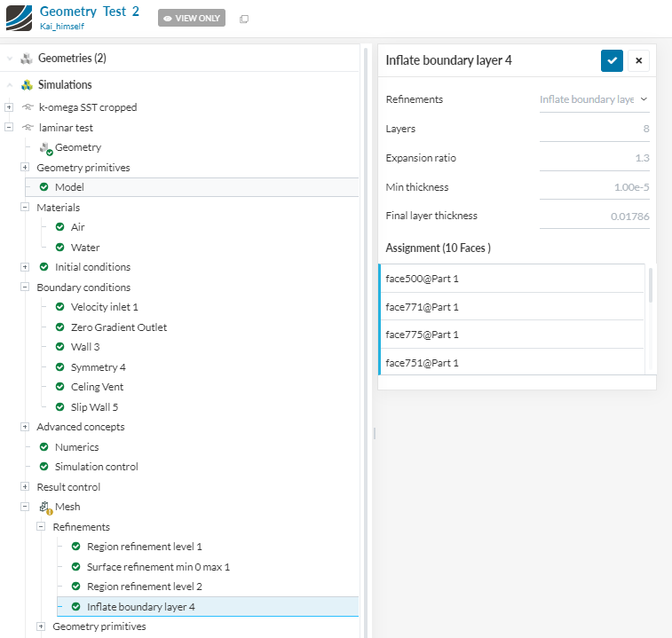Viewport: 672px width, 638px height.
Task: Click the Simulations section icon
Action: [x=27, y=85]
